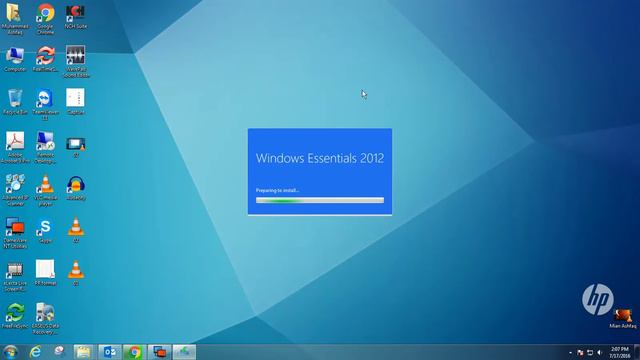Click the installer progress bar
Screen dimensions: 640x360
(x=320, y=200)
